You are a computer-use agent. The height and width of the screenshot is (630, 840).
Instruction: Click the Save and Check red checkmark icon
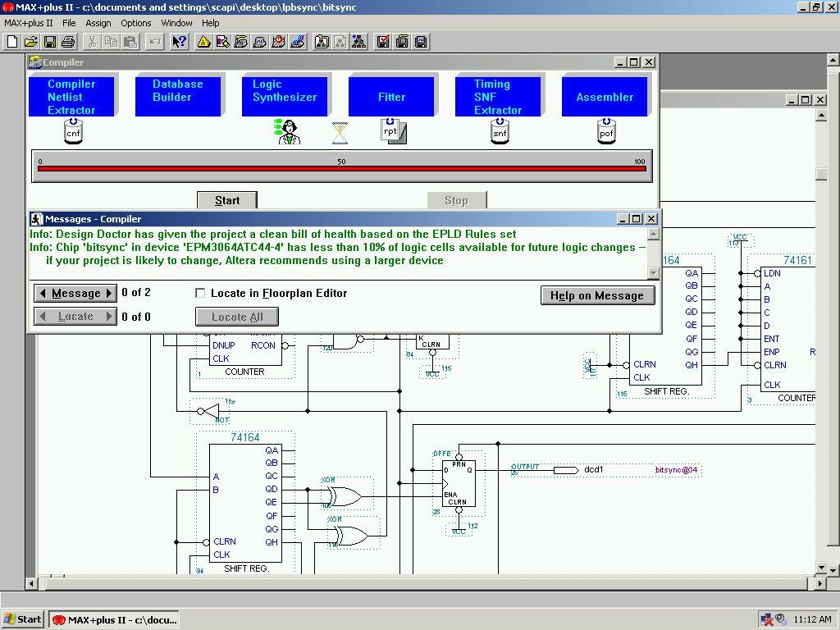(x=383, y=42)
